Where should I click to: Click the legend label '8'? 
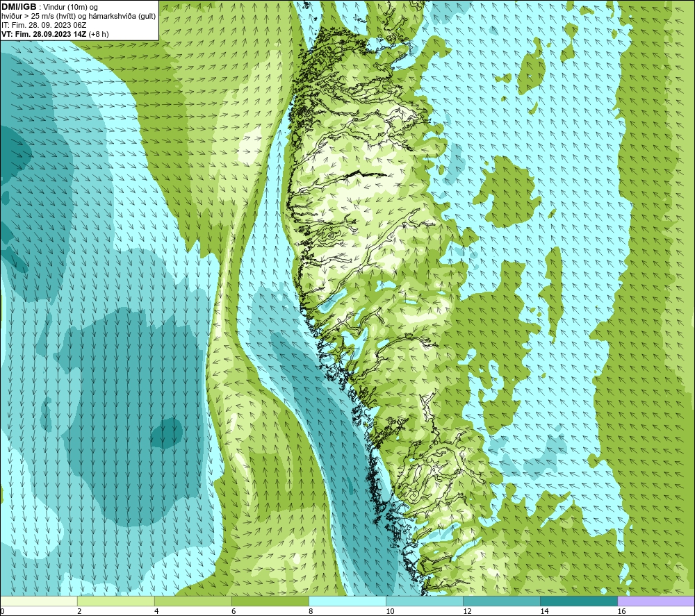311,611
